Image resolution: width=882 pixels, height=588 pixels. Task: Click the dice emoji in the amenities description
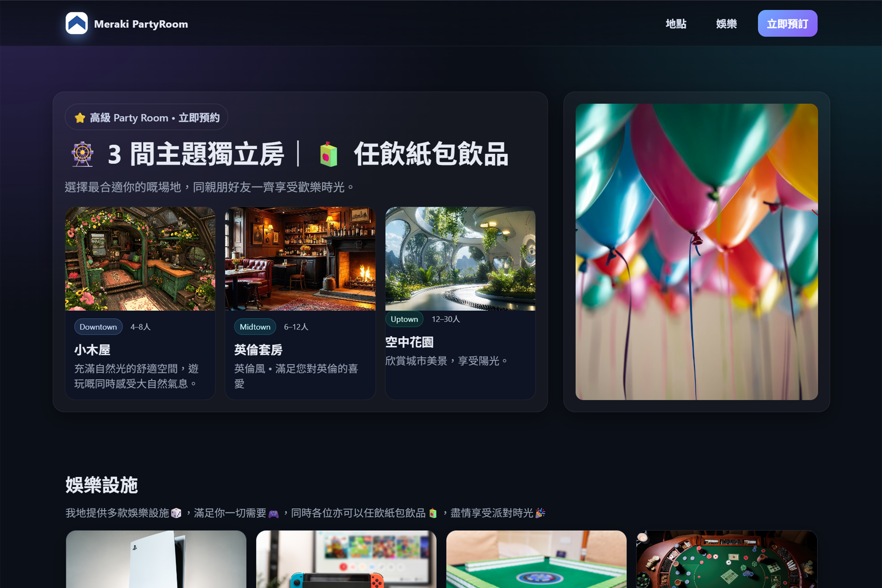(176, 513)
